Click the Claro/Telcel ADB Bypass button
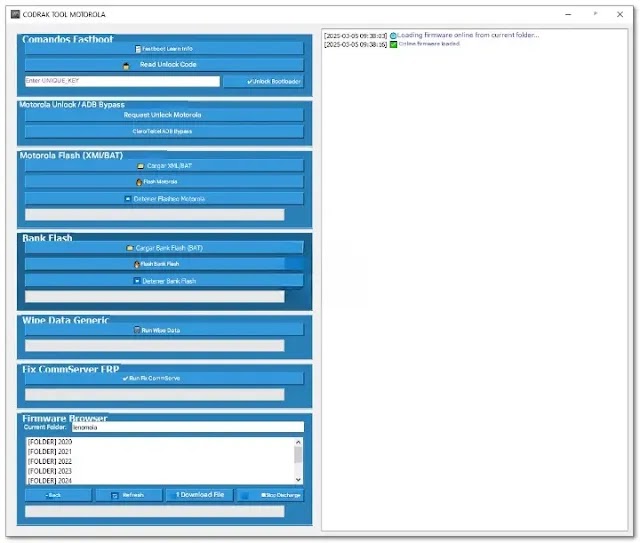 point(164,131)
